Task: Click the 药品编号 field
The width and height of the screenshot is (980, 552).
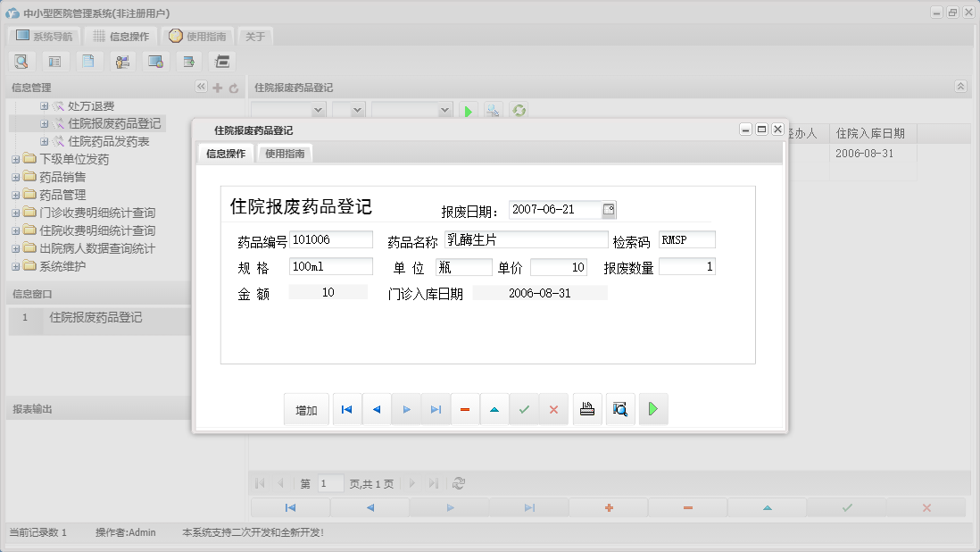Action: pyautogui.click(x=331, y=239)
